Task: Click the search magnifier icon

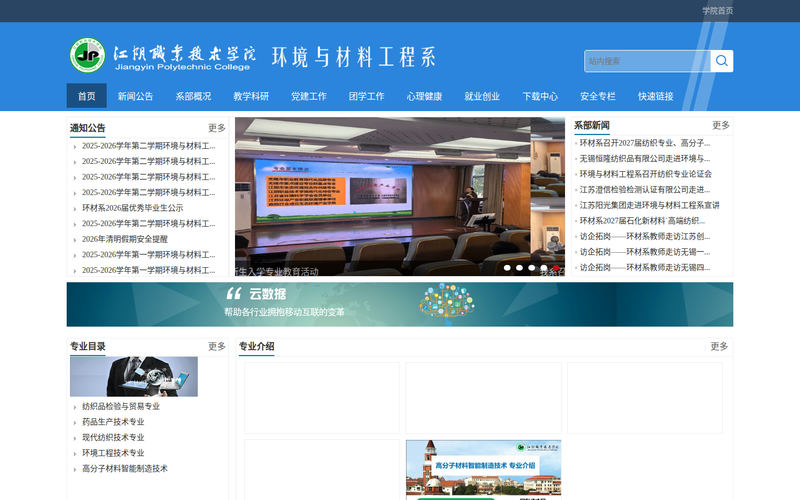Action: (x=721, y=61)
